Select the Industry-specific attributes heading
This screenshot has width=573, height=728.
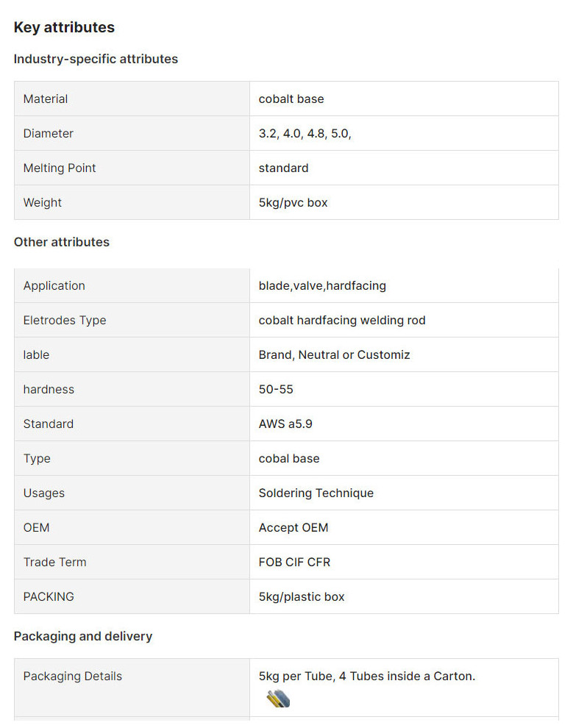click(96, 59)
